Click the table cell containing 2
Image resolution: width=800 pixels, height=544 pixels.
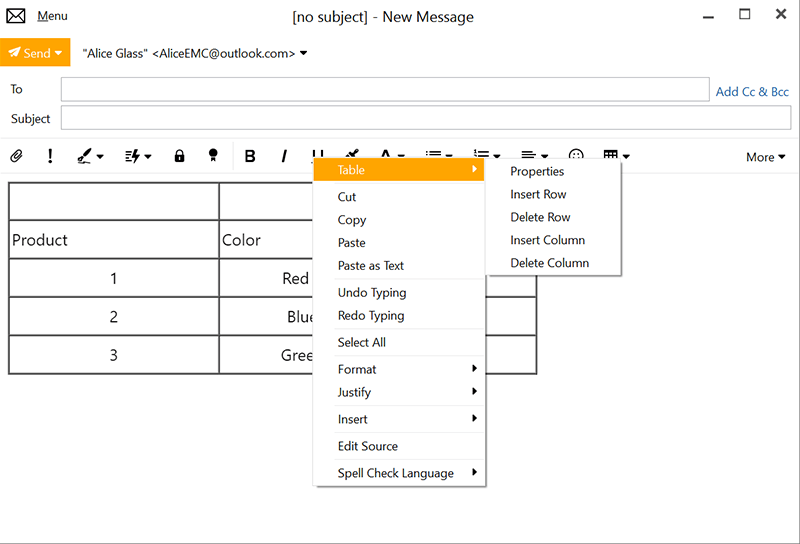click(114, 316)
